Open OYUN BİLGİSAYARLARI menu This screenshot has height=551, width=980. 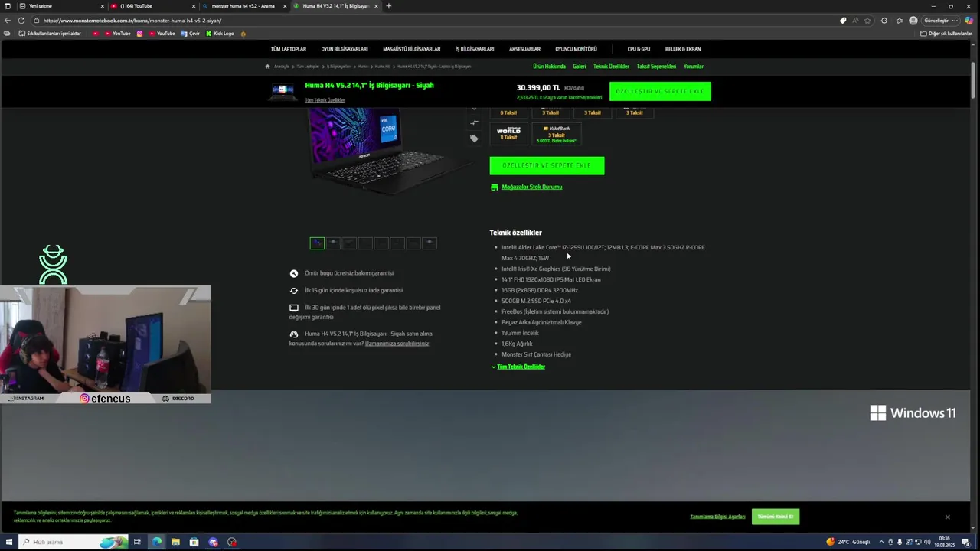click(345, 49)
